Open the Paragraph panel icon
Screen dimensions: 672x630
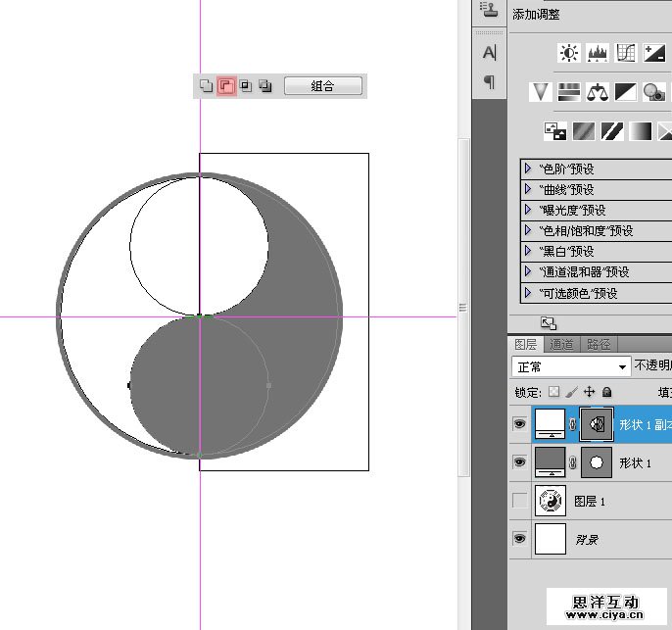490,82
